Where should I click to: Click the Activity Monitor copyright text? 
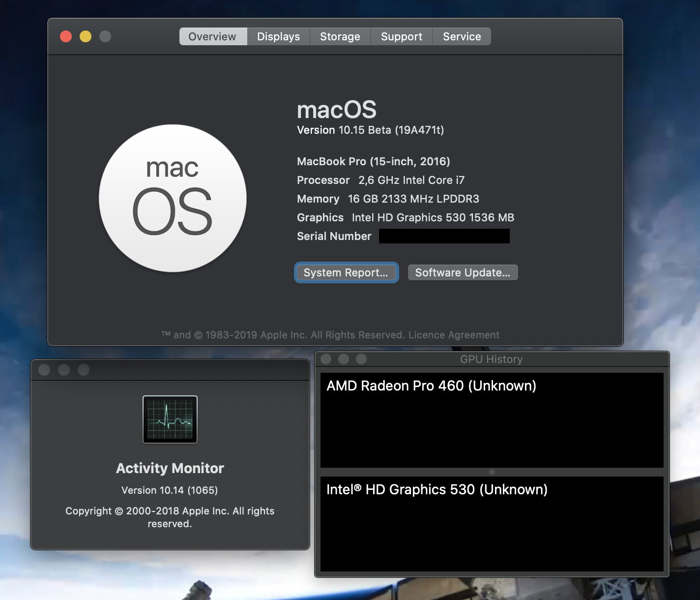[170, 517]
